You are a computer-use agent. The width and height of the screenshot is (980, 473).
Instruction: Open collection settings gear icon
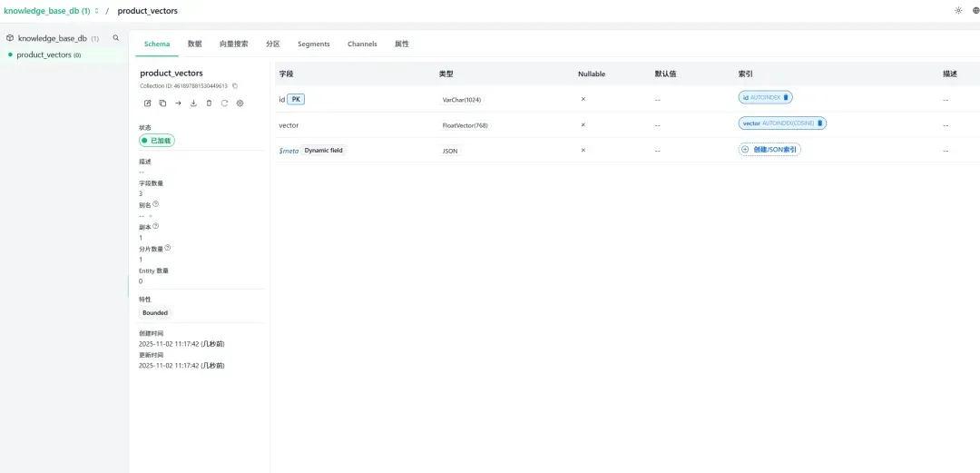240,103
